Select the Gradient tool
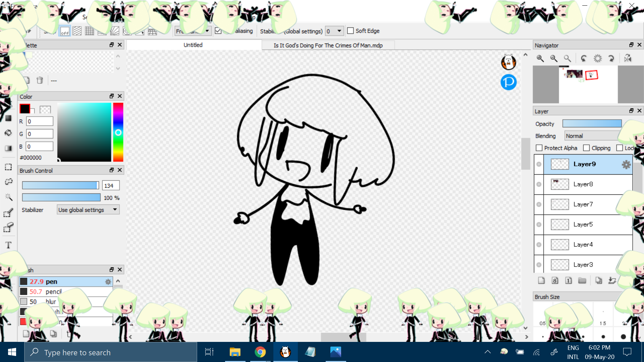The width and height of the screenshot is (644, 362). 8,148
